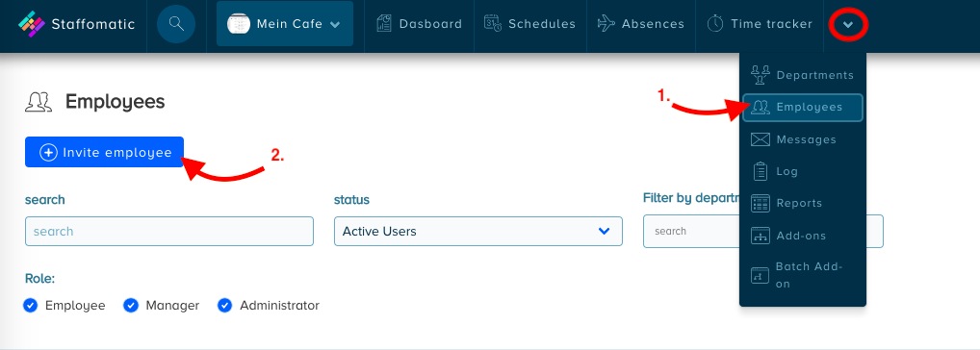This screenshot has width=980, height=350.
Task: Select Departments from the dropdown menu
Action: tap(803, 75)
